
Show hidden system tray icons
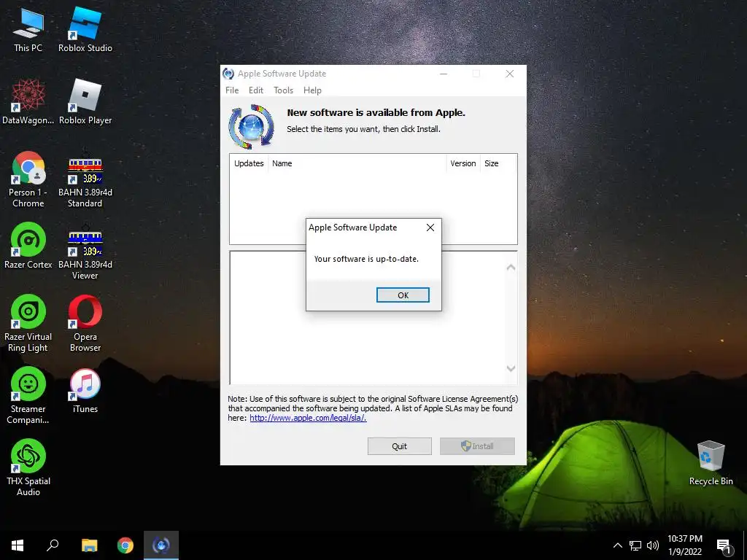pos(617,545)
